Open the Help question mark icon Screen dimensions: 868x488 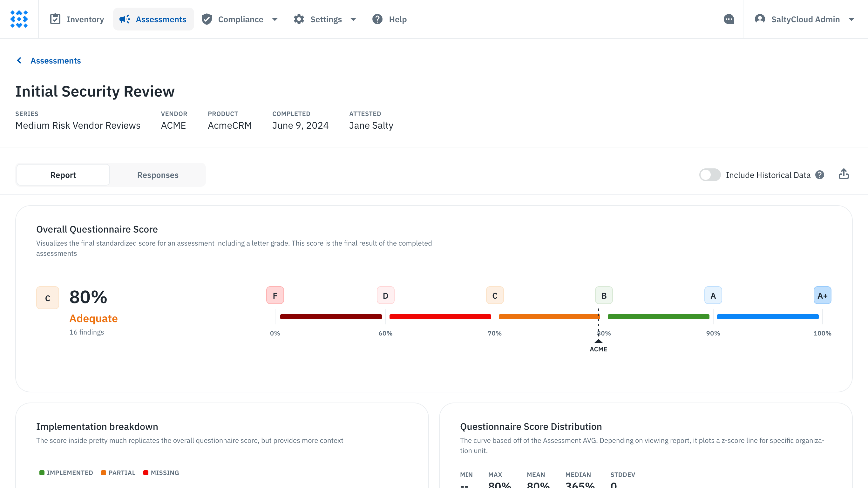(x=377, y=19)
